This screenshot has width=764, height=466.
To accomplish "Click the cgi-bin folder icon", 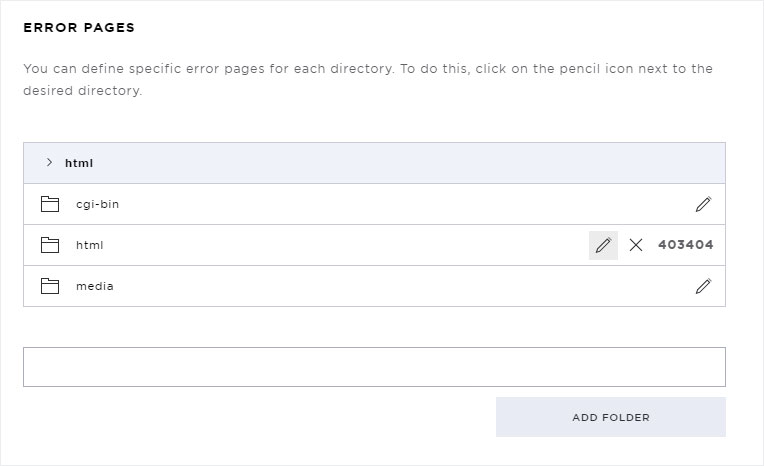I will (x=50, y=204).
